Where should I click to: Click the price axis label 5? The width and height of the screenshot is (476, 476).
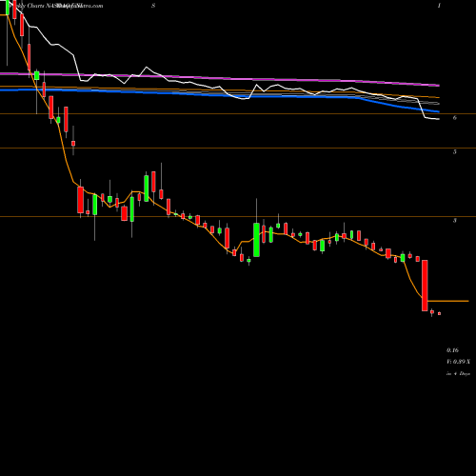coord(455,151)
